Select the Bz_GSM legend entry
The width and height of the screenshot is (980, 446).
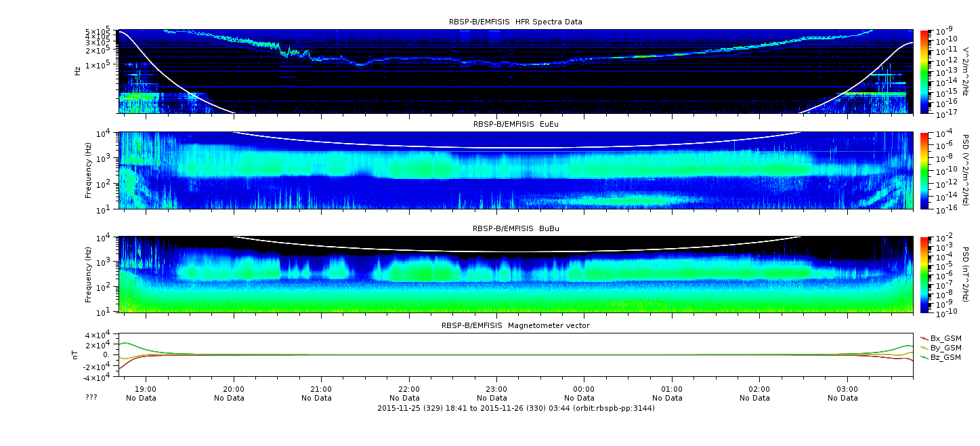(941, 357)
